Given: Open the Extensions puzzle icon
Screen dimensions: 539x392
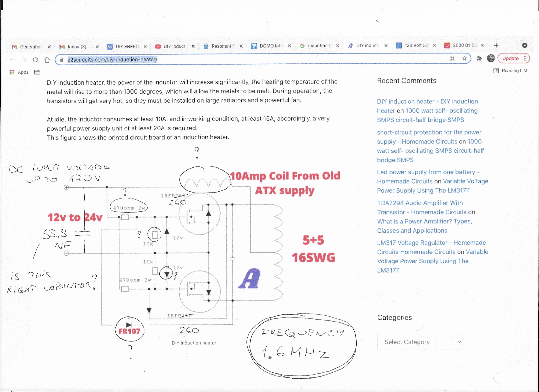Looking at the screenshot, I should tap(479, 59).
